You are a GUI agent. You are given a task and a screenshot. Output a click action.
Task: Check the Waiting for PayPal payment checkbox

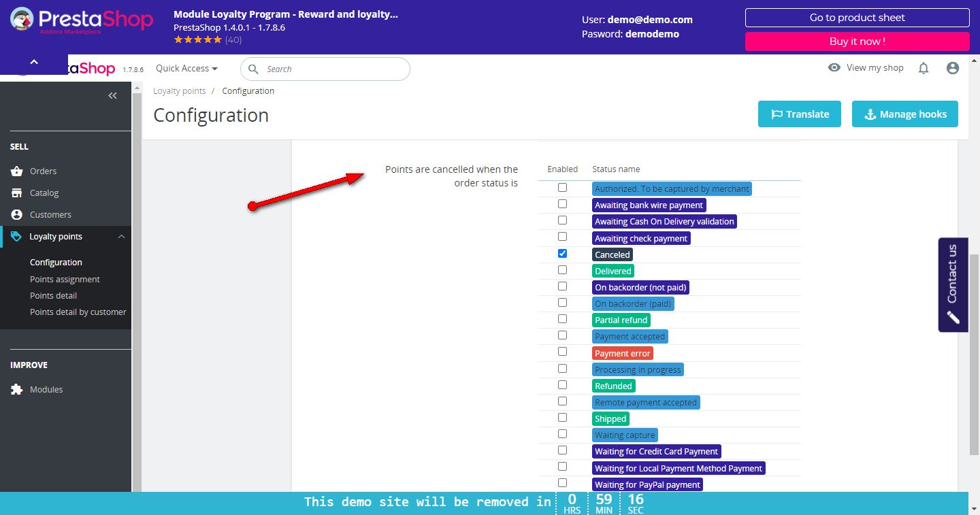point(562,482)
